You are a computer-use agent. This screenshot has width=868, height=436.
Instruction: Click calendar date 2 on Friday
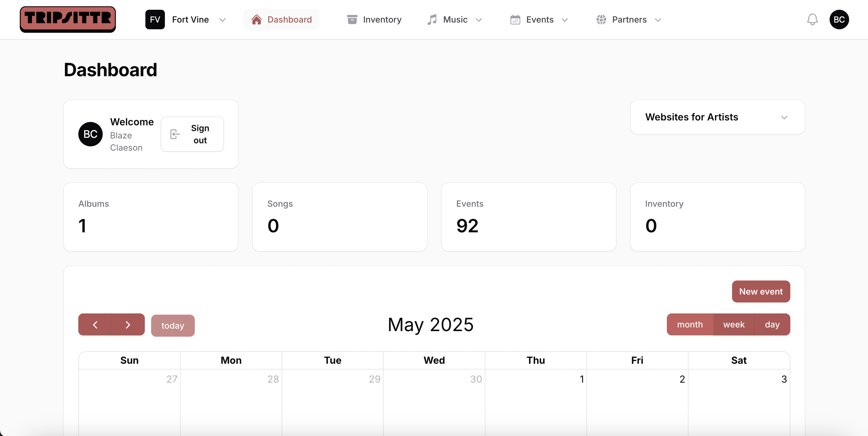682,379
